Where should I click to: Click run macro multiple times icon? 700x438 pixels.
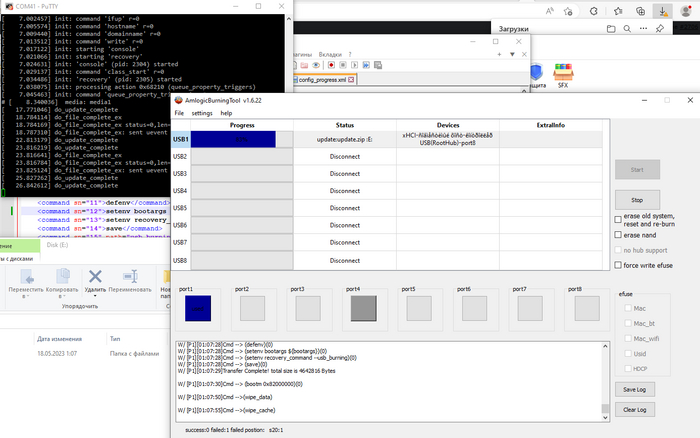tap(366, 65)
